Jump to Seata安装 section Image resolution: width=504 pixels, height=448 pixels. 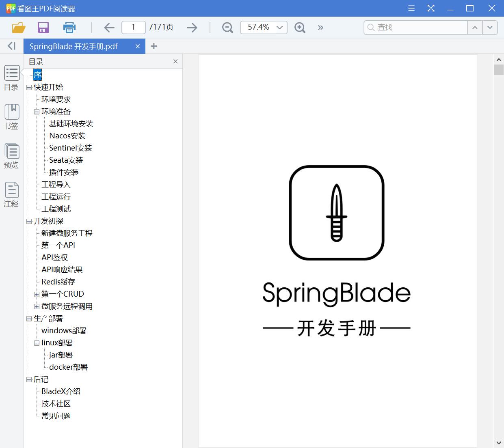point(66,160)
